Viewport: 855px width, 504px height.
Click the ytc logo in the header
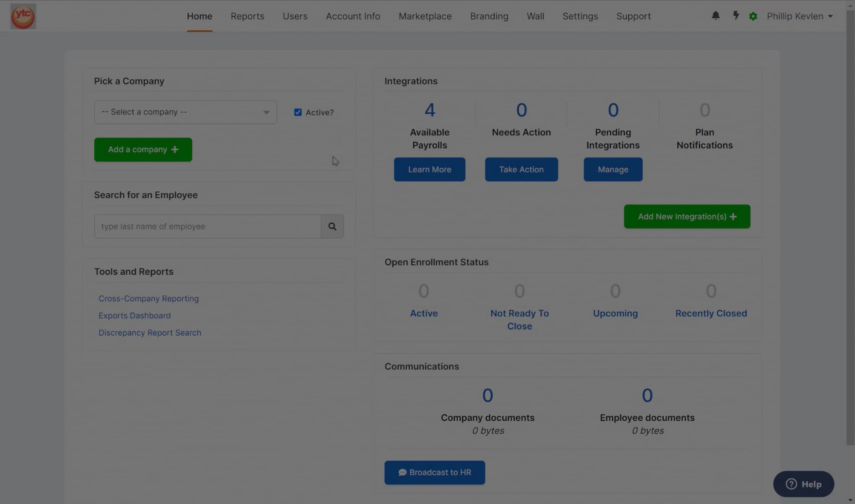coord(23,16)
